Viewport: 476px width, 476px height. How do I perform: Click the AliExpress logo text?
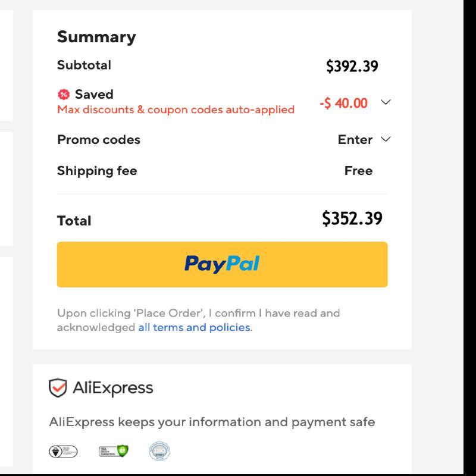[113, 389]
